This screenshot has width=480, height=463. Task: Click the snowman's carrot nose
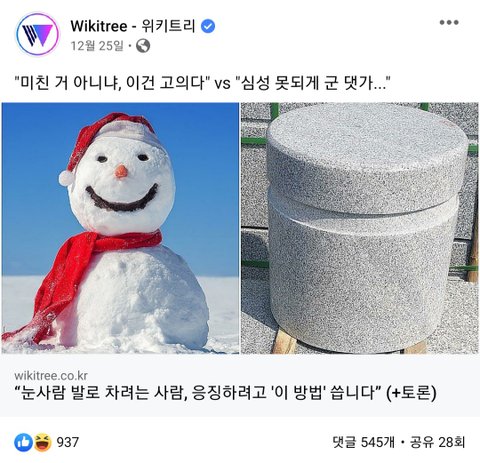coord(121,171)
